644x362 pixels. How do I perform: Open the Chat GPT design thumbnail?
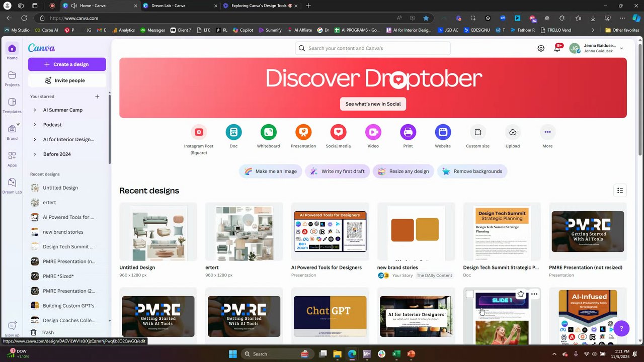pyautogui.click(x=330, y=316)
